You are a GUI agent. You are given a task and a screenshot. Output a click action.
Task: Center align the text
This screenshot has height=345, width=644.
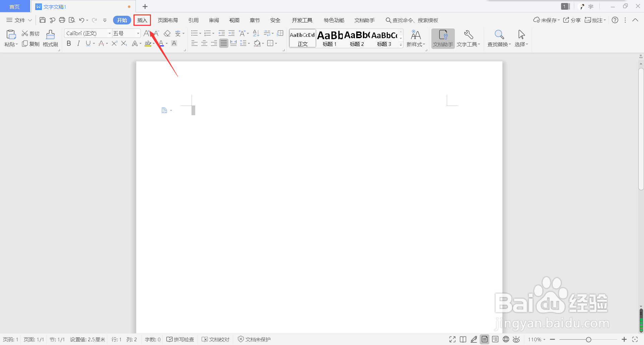click(204, 43)
